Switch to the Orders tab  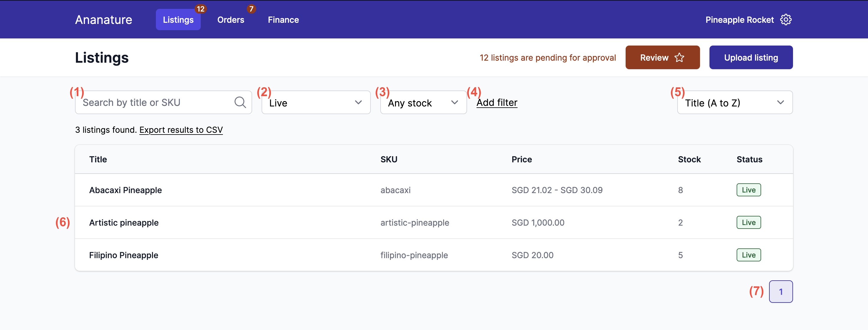click(231, 20)
